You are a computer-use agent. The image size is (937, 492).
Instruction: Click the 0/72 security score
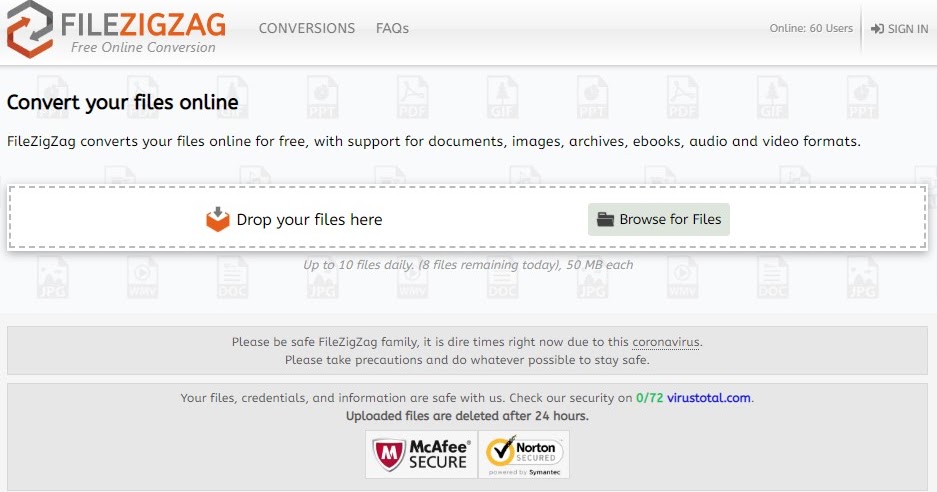(x=650, y=398)
